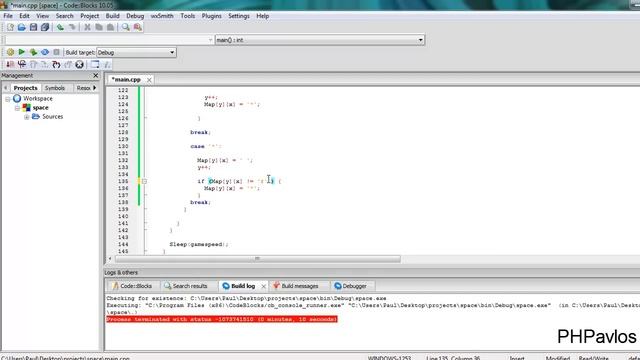This screenshot has width=640, height=360.
Task: Open the main() : int function dropdown
Action: [320, 40]
